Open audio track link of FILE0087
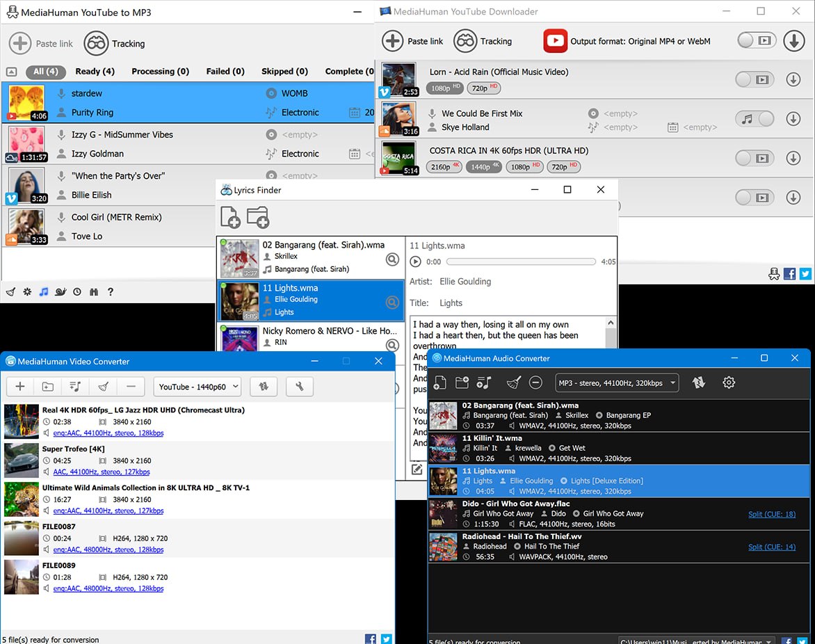 tap(108, 549)
